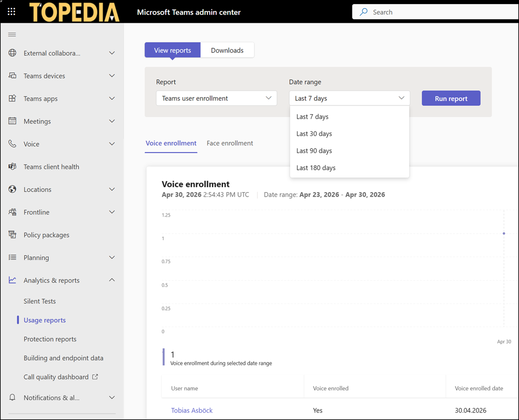519x420 pixels.
Task: Open Usage reports in the sidebar
Action: point(45,320)
